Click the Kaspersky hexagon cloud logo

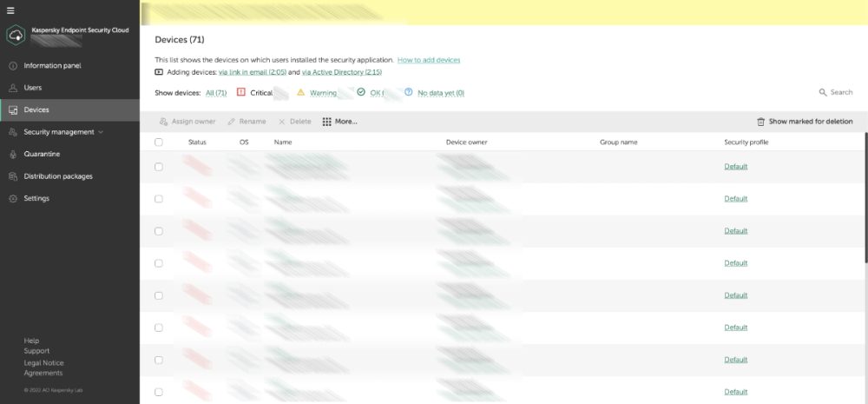pyautogui.click(x=16, y=36)
